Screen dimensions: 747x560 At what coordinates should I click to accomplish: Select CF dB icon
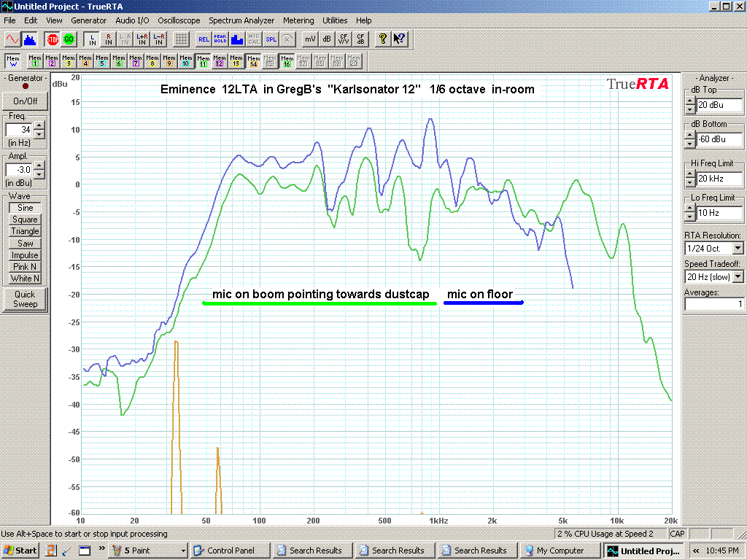[x=360, y=39]
